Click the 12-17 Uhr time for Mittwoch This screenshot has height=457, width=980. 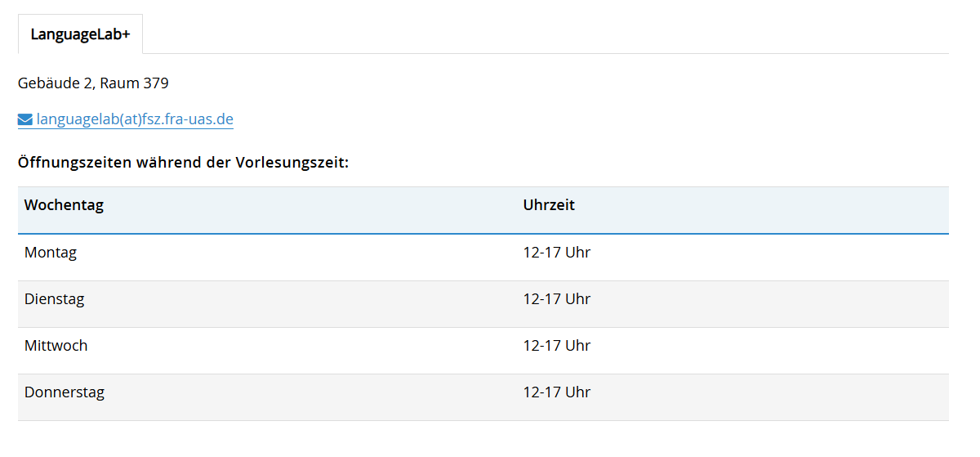557,346
